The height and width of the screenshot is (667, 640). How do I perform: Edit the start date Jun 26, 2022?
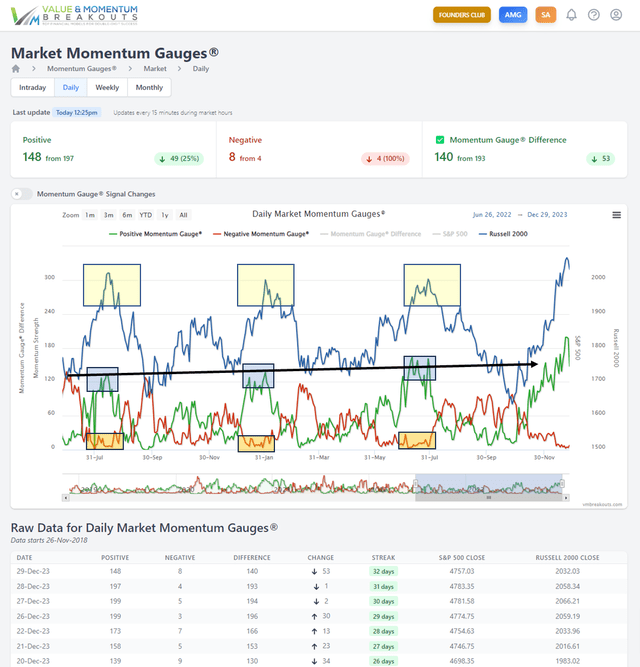(492, 214)
